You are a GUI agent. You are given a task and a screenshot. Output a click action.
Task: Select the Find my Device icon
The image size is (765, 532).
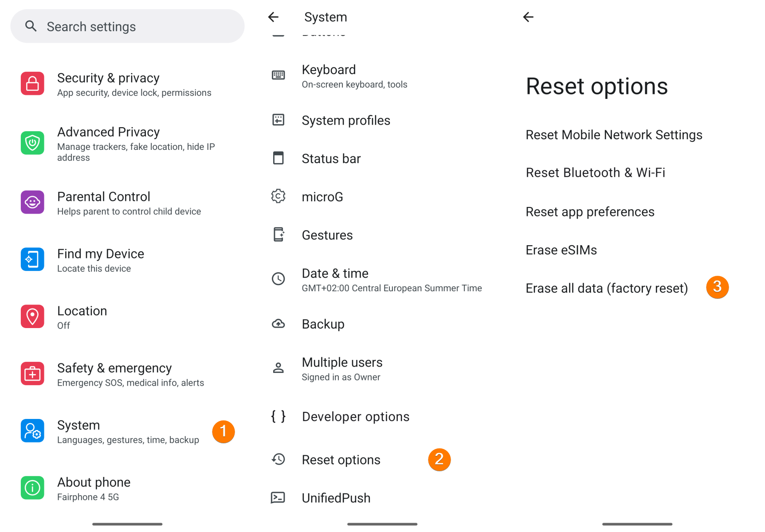coord(32,259)
